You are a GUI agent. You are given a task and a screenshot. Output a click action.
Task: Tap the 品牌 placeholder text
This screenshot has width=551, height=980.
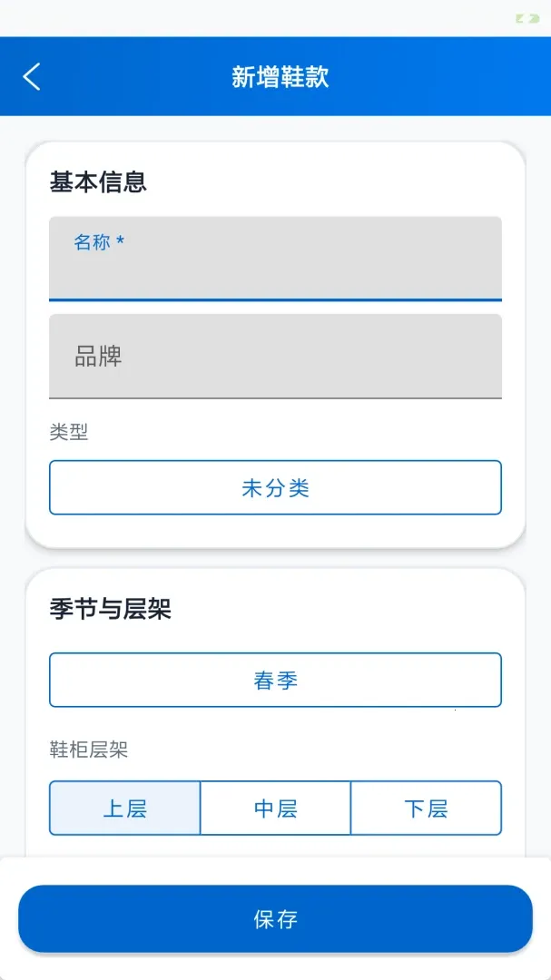[x=98, y=357]
